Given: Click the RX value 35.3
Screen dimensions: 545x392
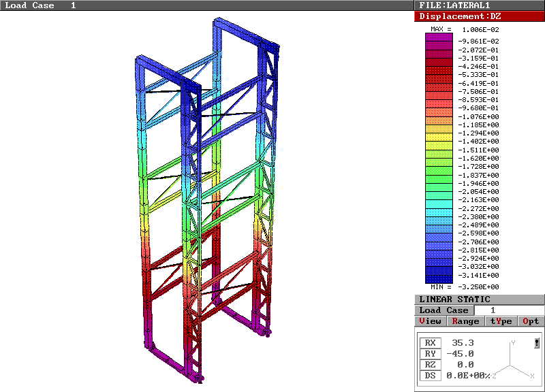Looking at the screenshot, I should coord(463,343).
